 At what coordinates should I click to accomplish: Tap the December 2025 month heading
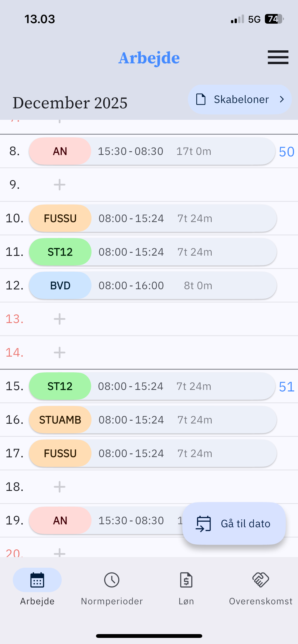click(x=70, y=103)
